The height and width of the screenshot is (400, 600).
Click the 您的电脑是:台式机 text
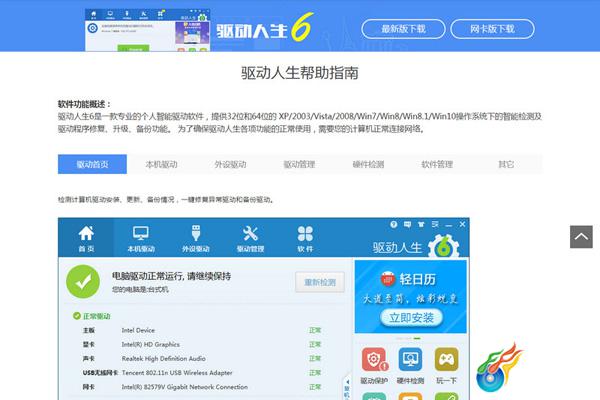[x=140, y=290]
